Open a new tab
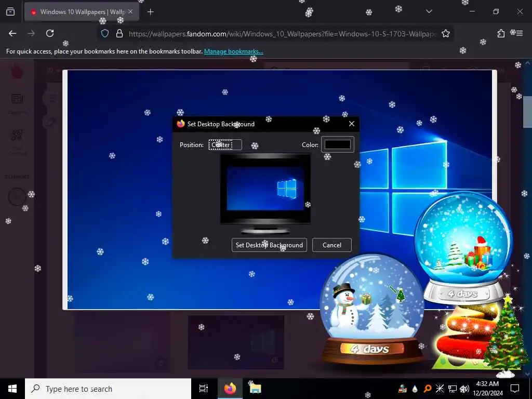 [x=151, y=12]
